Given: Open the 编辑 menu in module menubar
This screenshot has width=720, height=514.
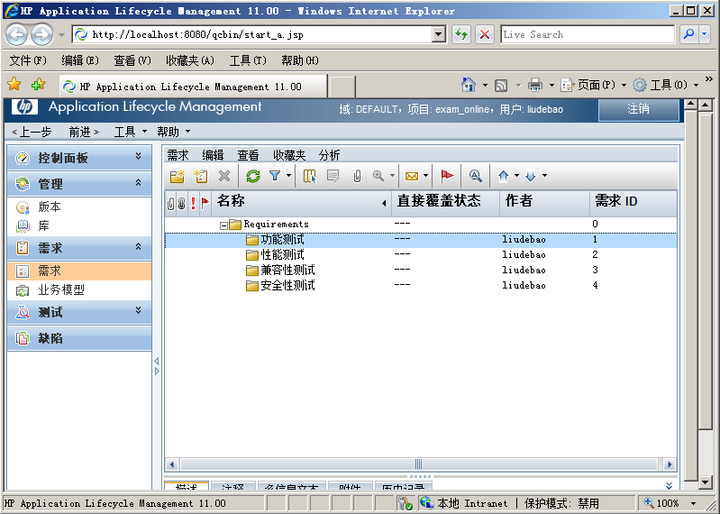Looking at the screenshot, I should [213, 155].
